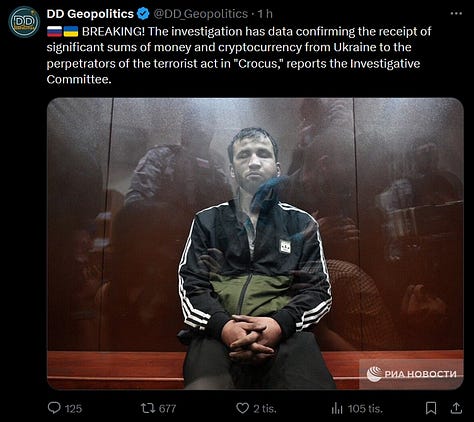Click the РИА НОВОСТИ watermark on photo
474x422 pixels.
[411, 374]
